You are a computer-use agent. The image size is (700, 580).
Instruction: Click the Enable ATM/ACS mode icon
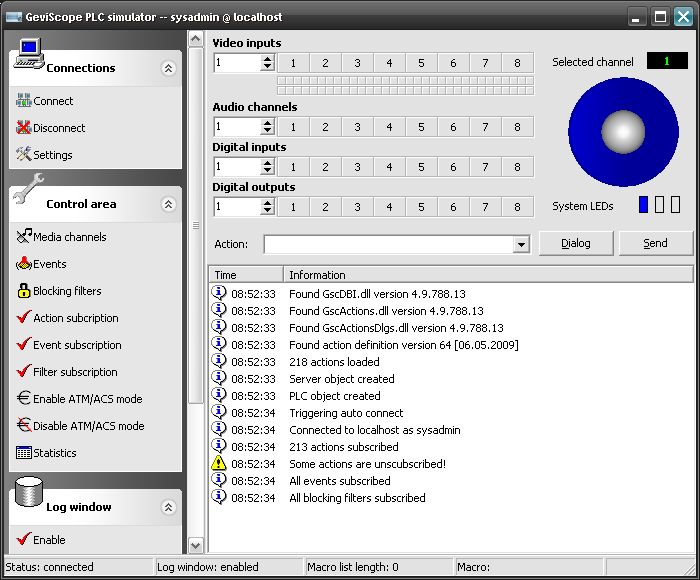pyautogui.click(x=24, y=399)
